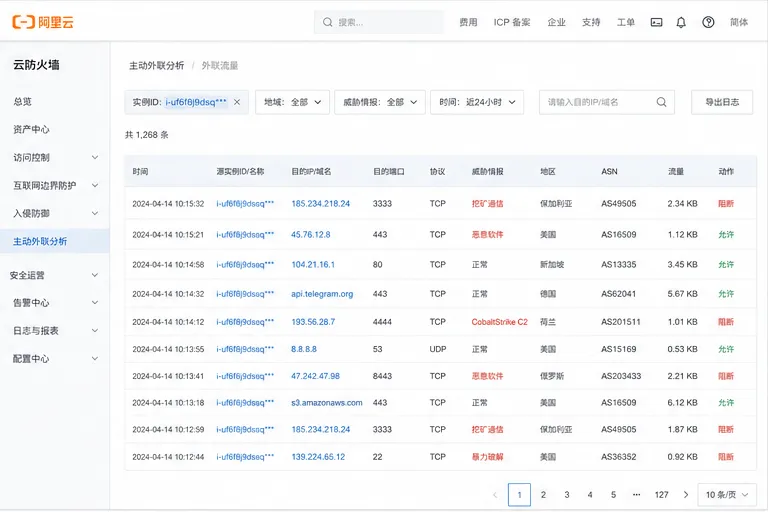Image resolution: width=768 pixels, height=512 pixels.
Task: Open 支持 in top navigation
Action: pyautogui.click(x=591, y=22)
